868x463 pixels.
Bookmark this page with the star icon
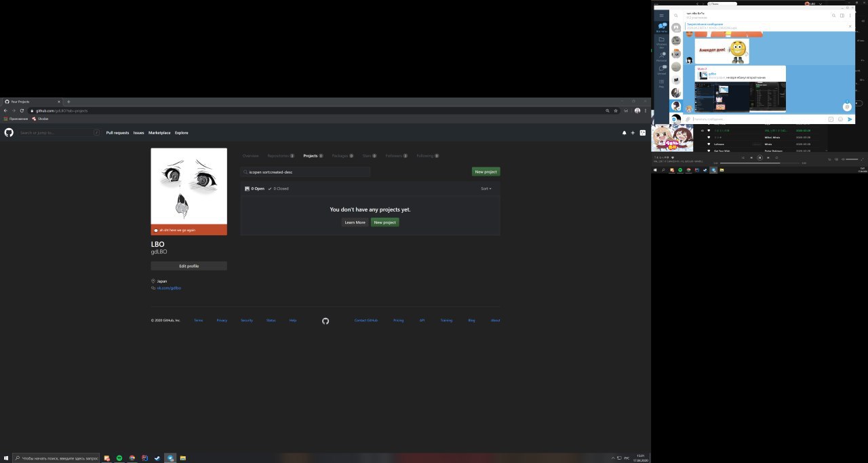point(616,110)
